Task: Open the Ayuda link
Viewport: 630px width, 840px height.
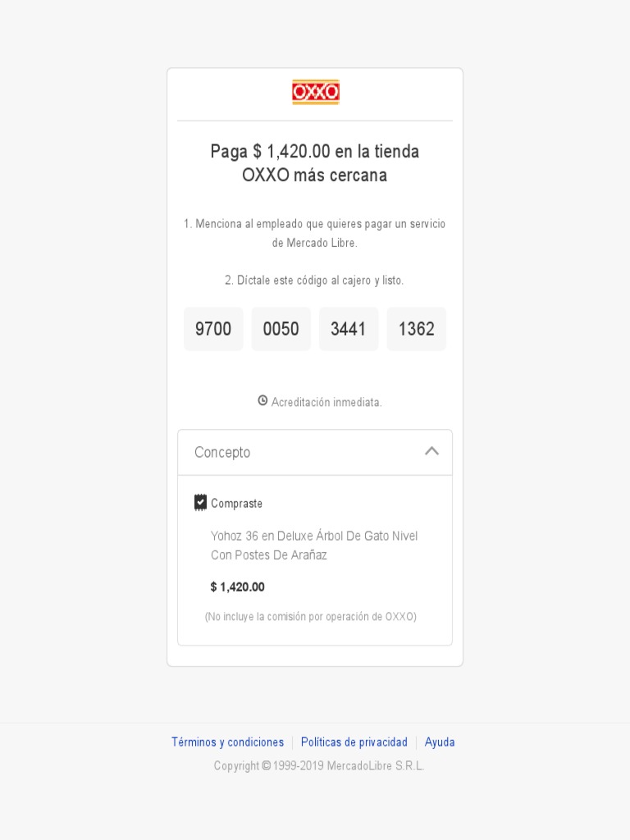Action: [x=440, y=742]
